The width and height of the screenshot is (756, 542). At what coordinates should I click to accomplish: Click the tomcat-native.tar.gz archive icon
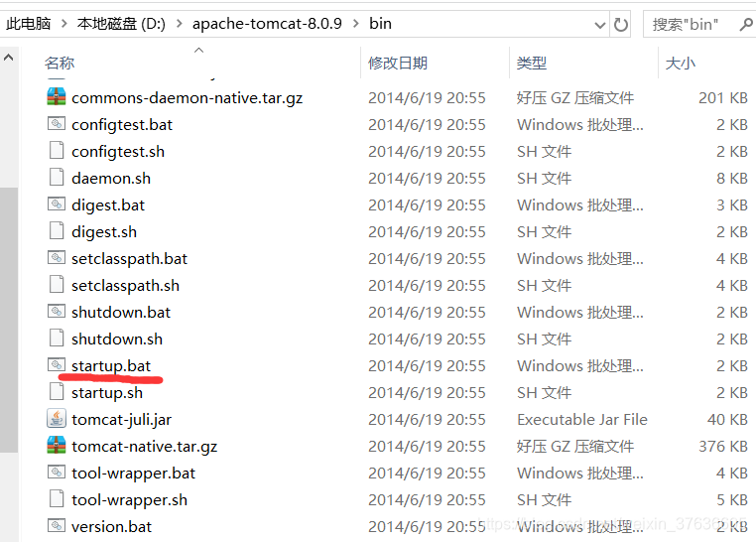57,446
